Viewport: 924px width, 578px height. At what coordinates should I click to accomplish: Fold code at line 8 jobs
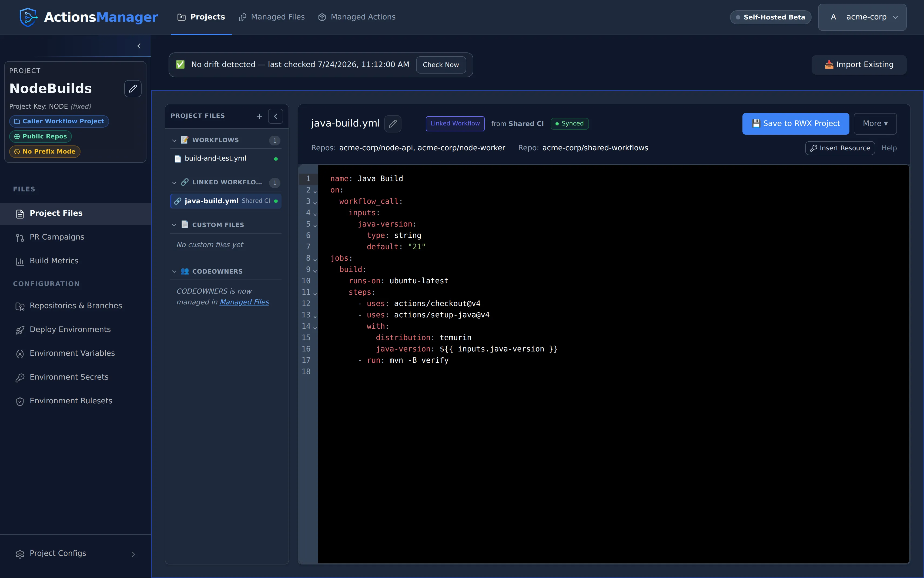click(x=315, y=260)
